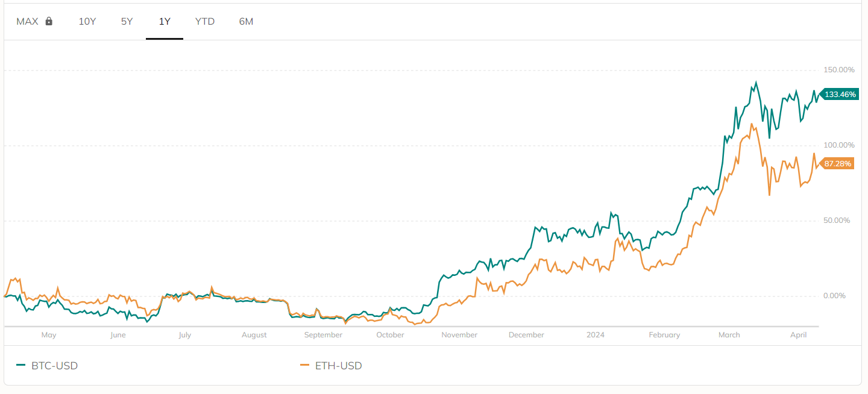
Task: Show the 6M time range
Action: (x=246, y=21)
